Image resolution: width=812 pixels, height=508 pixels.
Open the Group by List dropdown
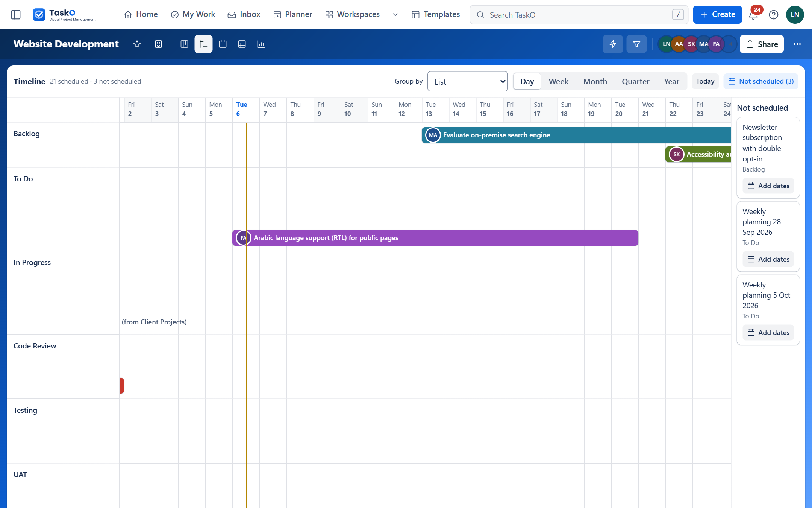pyautogui.click(x=467, y=81)
